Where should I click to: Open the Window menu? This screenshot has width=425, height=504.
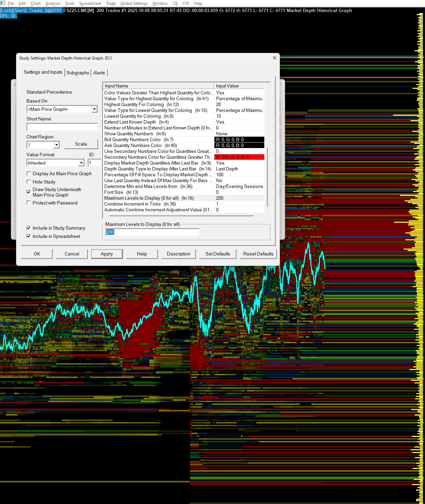160,3
